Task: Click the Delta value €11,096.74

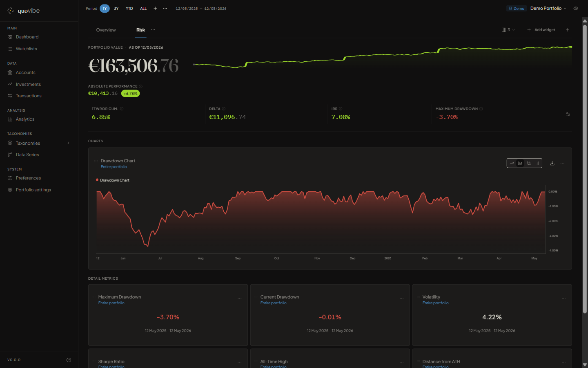Action: pos(227,117)
